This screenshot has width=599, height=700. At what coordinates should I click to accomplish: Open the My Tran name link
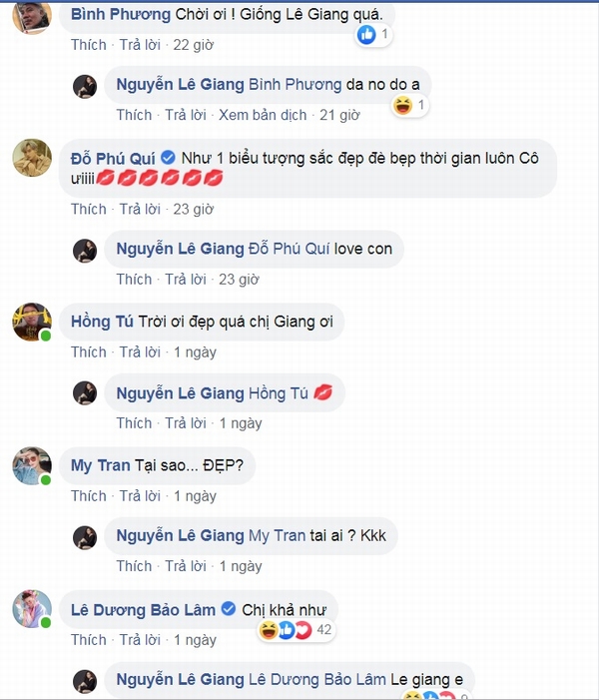[101, 465]
